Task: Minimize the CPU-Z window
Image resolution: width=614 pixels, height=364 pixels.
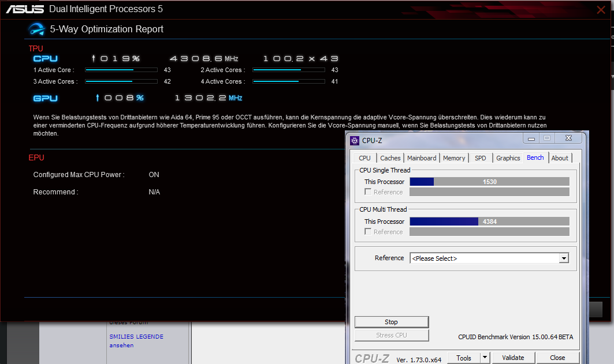Action: 531,138
